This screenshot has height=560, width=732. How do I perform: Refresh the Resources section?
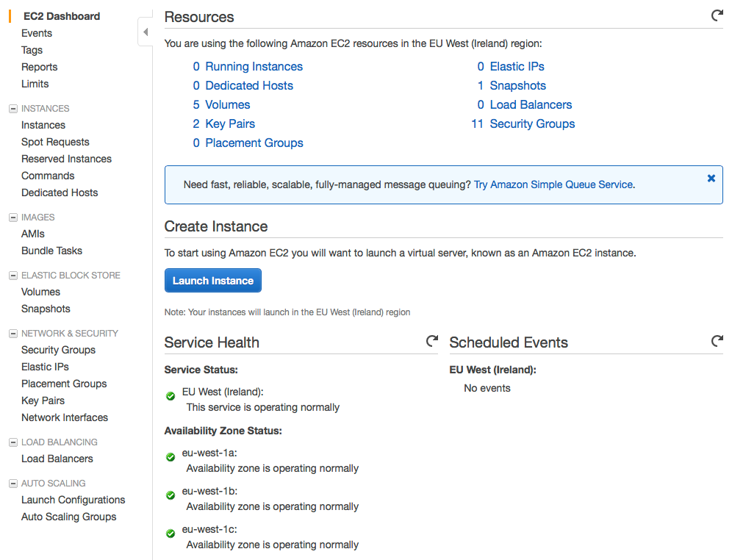tap(717, 15)
